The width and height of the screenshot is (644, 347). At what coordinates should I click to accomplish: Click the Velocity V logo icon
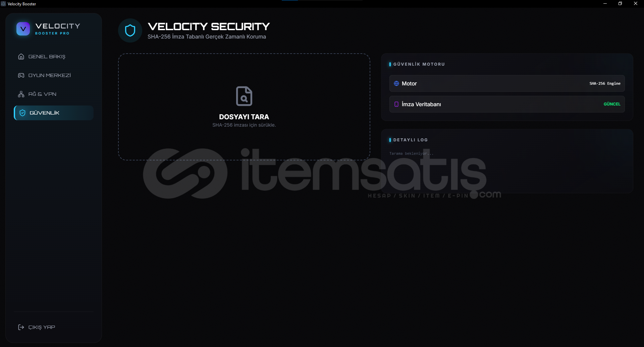point(23,29)
